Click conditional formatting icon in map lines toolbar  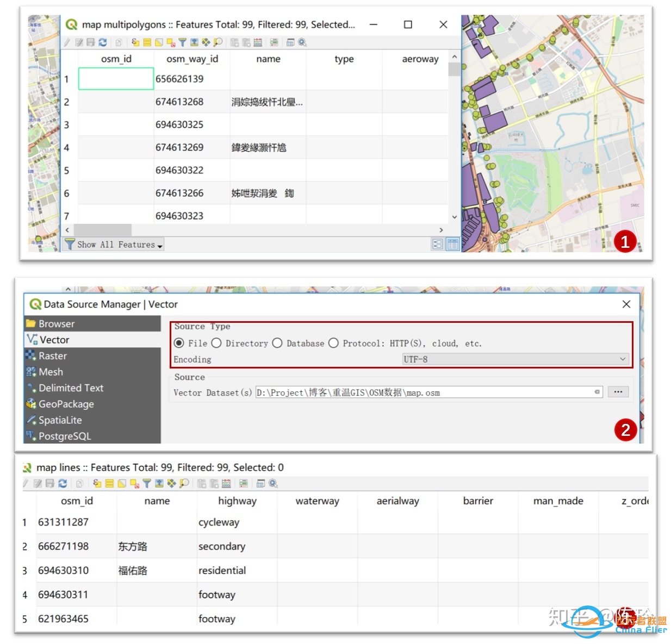coord(244,484)
